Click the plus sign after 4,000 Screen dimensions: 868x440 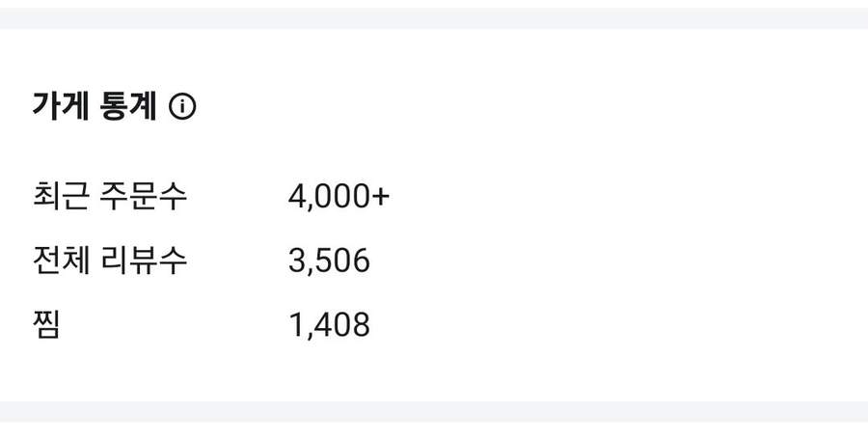pyautogui.click(x=381, y=197)
